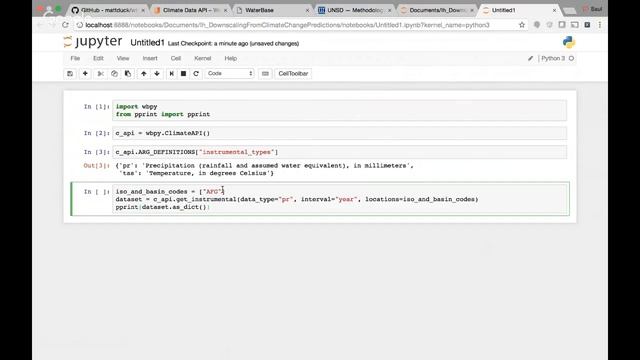Open the Kernel menu

tap(202, 58)
